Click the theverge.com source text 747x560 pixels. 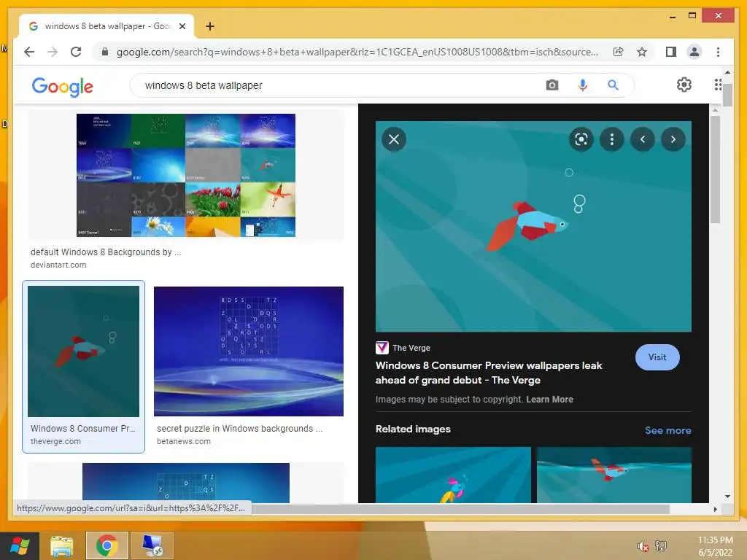pyautogui.click(x=55, y=441)
